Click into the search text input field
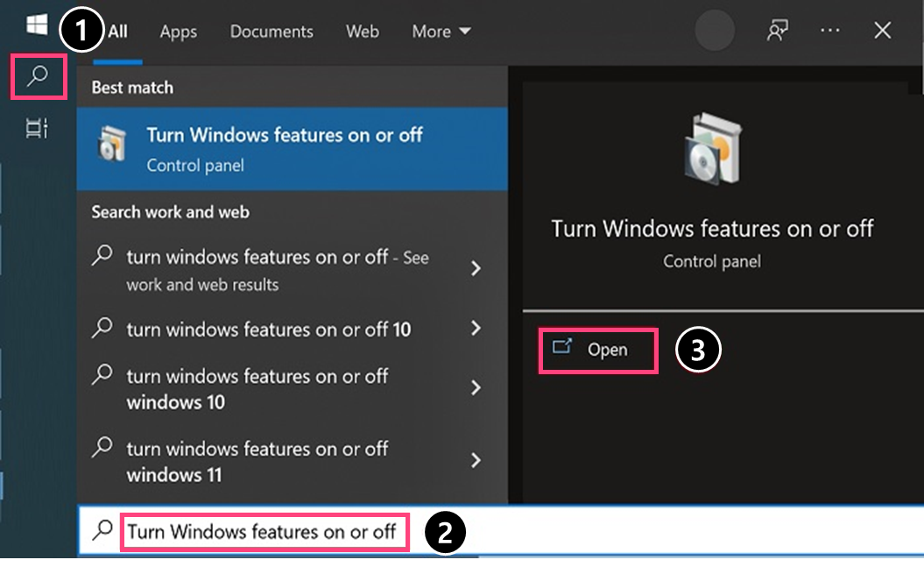This screenshot has height=567, width=924. tap(501, 531)
